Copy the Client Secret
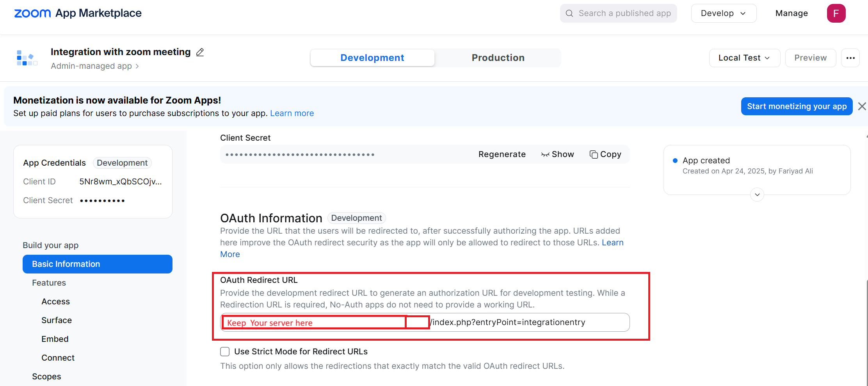This screenshot has width=868, height=386. (x=605, y=154)
